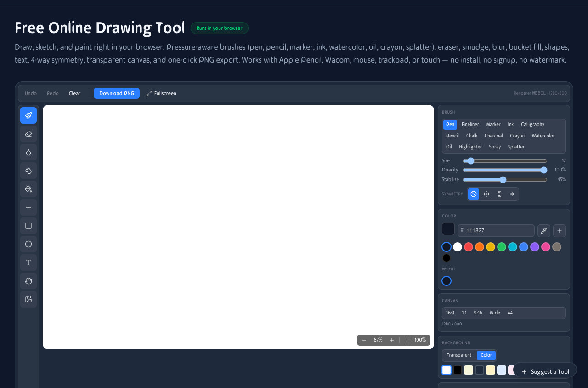Pick the orange color swatch

480,247
